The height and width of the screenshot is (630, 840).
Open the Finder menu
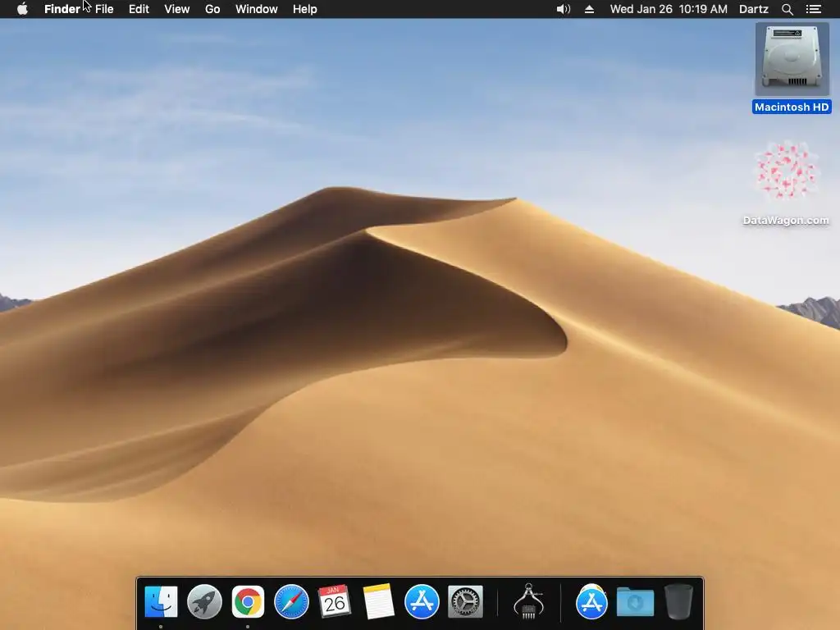coord(62,9)
